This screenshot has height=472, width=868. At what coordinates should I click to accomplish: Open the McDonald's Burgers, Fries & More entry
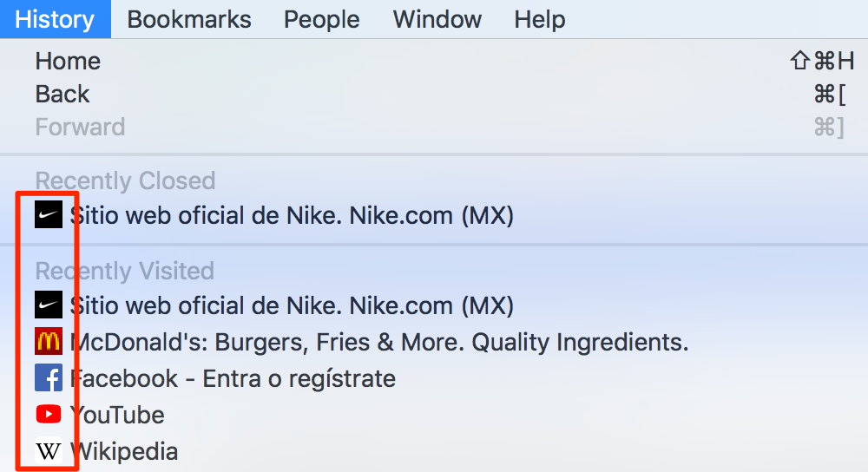379,342
